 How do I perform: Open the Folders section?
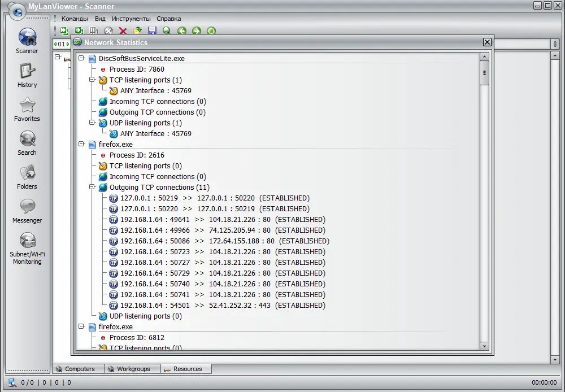27,177
